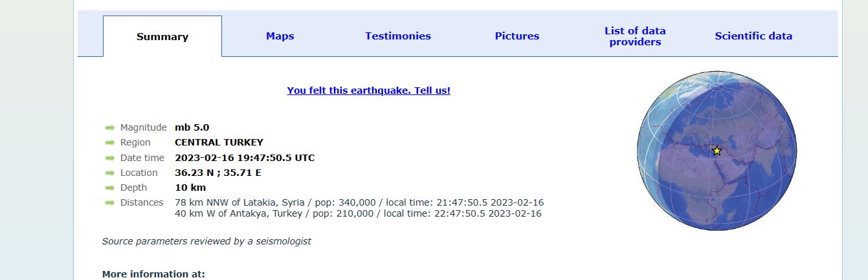This screenshot has width=868, height=280.
Task: Click the CENTRAL TURKEY region text
Action: (219, 142)
